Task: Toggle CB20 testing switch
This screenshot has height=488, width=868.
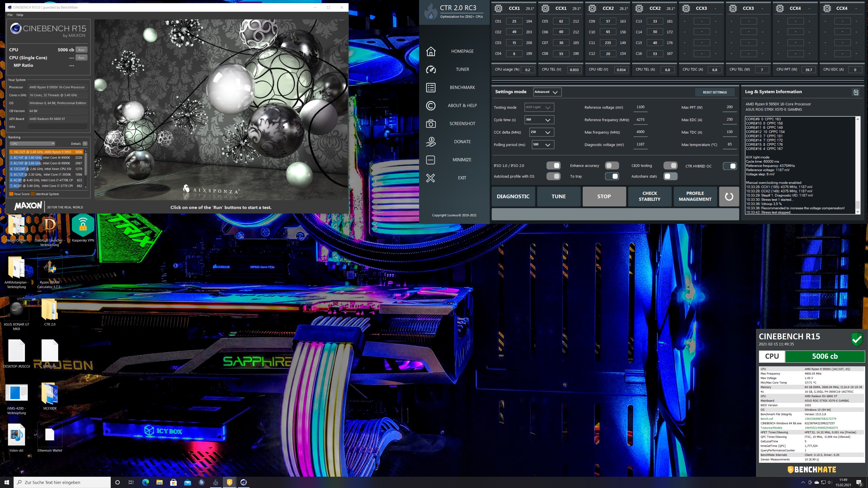Action: click(670, 165)
